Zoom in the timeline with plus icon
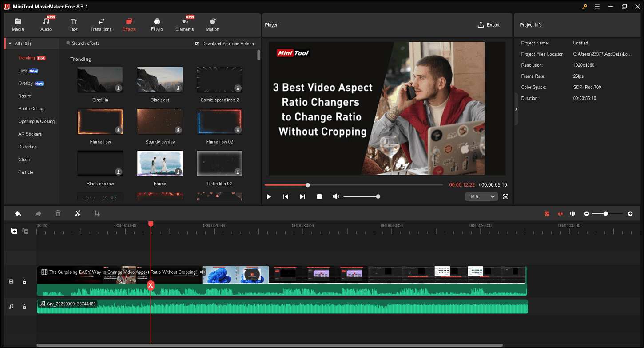644x348 pixels. tap(630, 214)
